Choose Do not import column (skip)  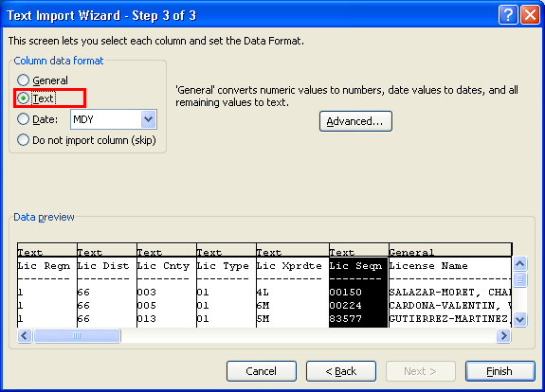click(x=24, y=140)
